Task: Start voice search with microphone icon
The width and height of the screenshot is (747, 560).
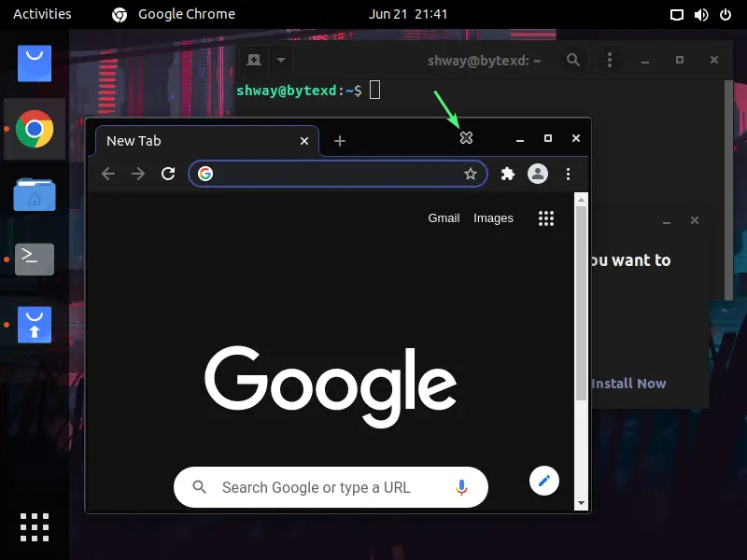Action: (x=461, y=487)
